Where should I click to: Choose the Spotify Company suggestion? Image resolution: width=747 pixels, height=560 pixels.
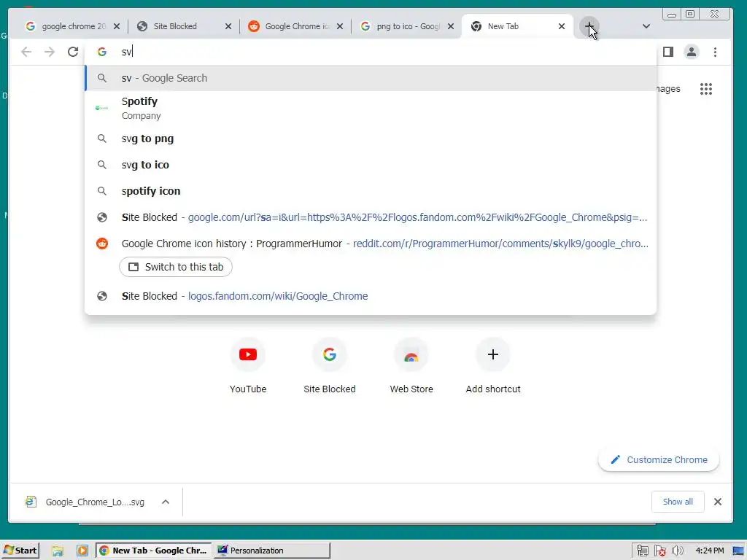(x=371, y=108)
